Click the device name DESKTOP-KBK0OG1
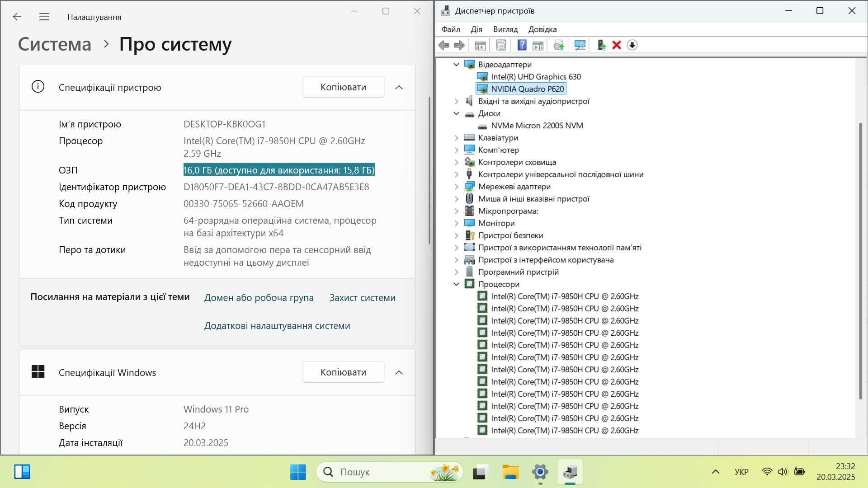 [x=225, y=124]
